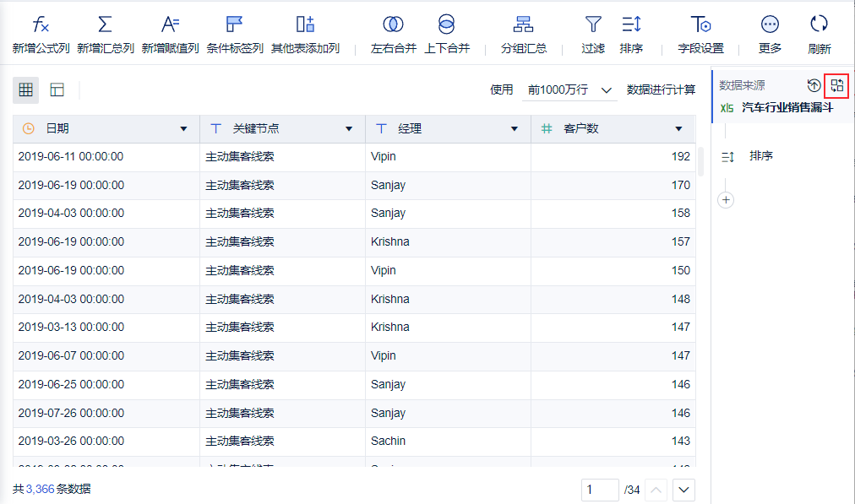855x504 pixels.
Task: Select the cell with value 143
Action: coord(613,442)
